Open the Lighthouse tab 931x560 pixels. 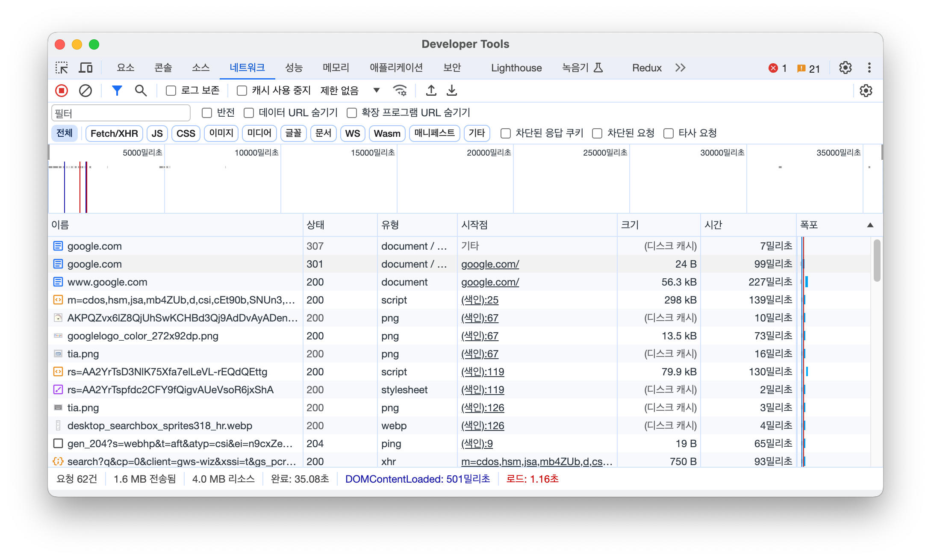click(x=516, y=68)
